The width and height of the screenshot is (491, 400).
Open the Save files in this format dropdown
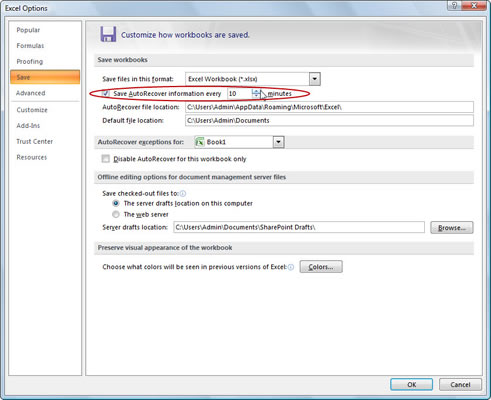click(315, 79)
